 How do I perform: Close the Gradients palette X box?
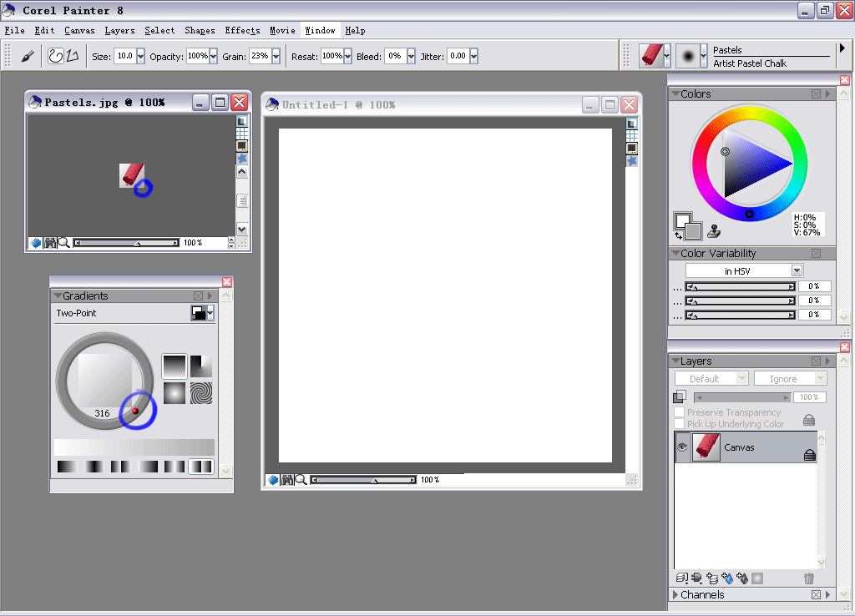tap(198, 295)
